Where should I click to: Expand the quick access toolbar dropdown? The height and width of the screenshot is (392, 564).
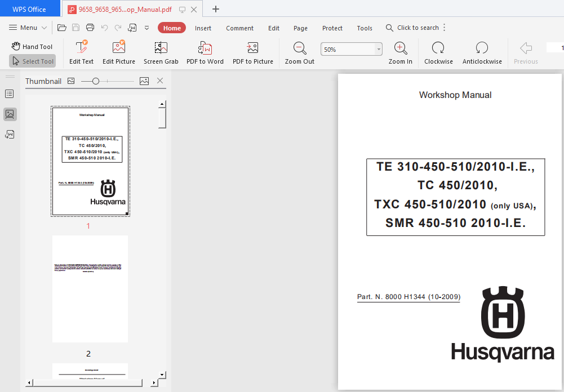[x=146, y=28]
